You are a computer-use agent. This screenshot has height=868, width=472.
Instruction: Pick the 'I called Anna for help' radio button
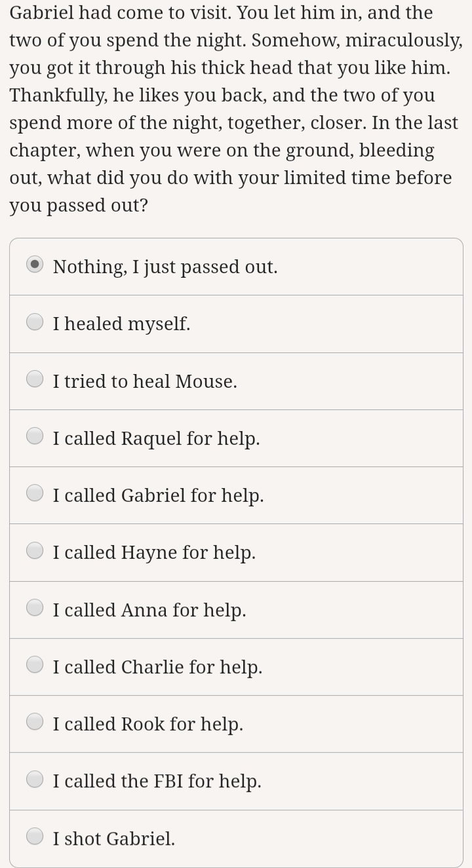35,607
